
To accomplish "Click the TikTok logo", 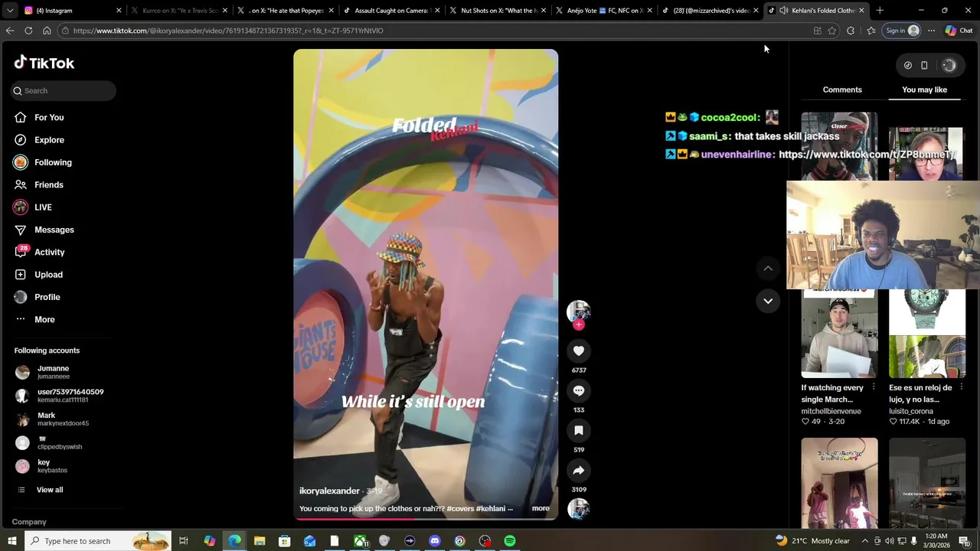I will click(x=44, y=63).
